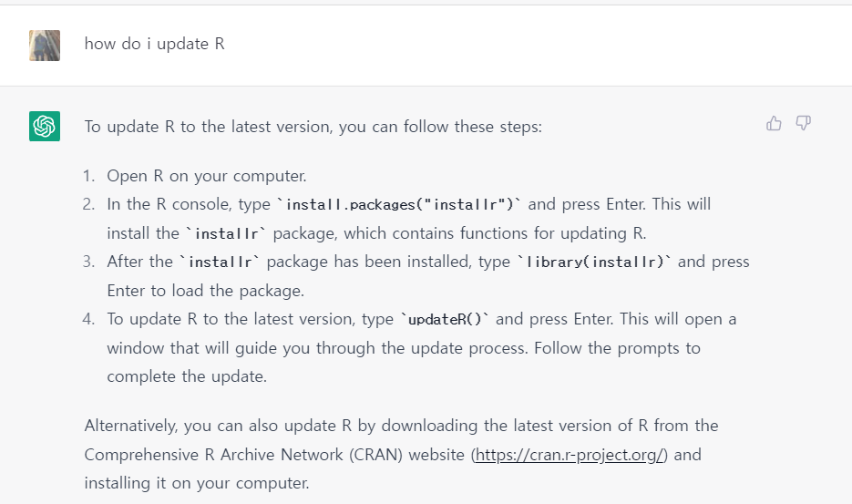Click the install.packages("installr") code snippet
Image resolution: width=852 pixels, height=504 pixels.
coord(399,204)
